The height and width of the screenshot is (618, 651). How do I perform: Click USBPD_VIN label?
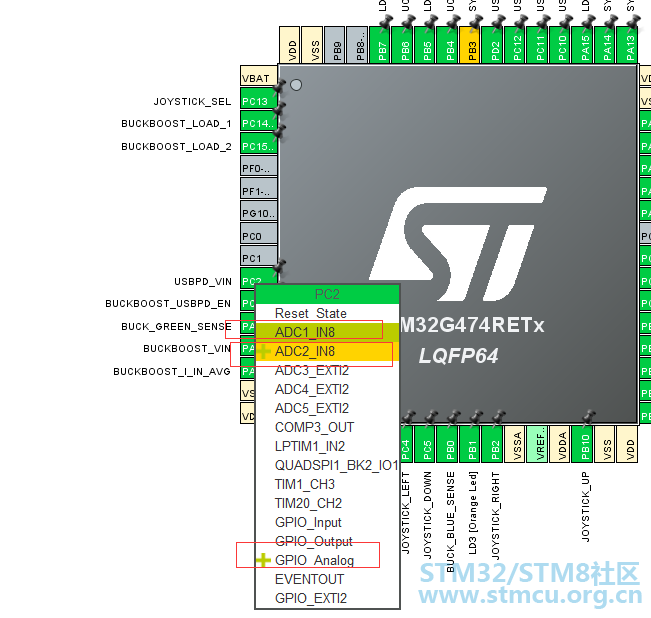tap(203, 281)
